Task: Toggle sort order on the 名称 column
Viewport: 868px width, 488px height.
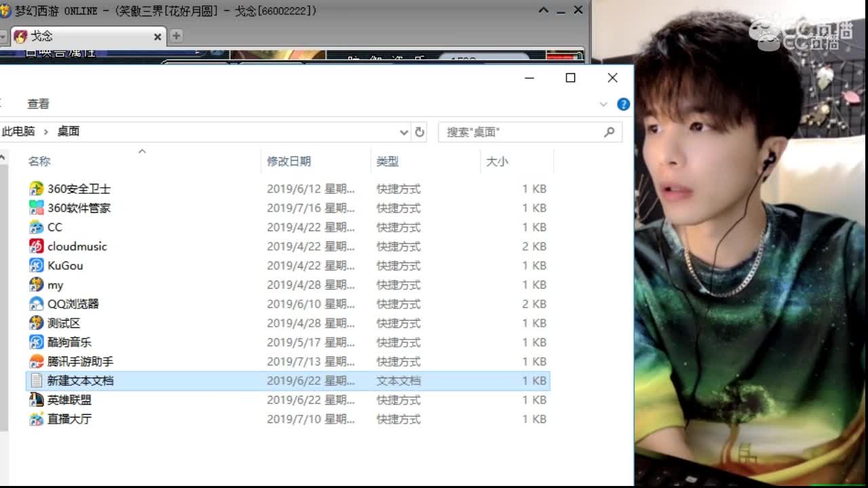Action: pyautogui.click(x=39, y=161)
